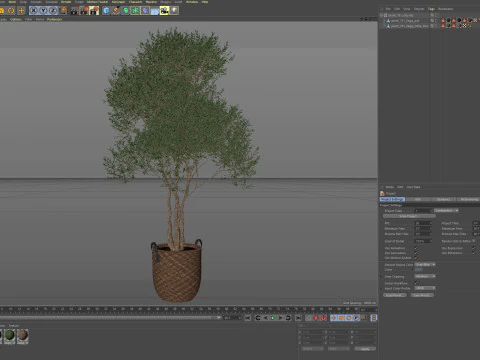Expand View Clipping disclosure arrow
The width and height of the screenshot is (480, 360).
(381, 276)
